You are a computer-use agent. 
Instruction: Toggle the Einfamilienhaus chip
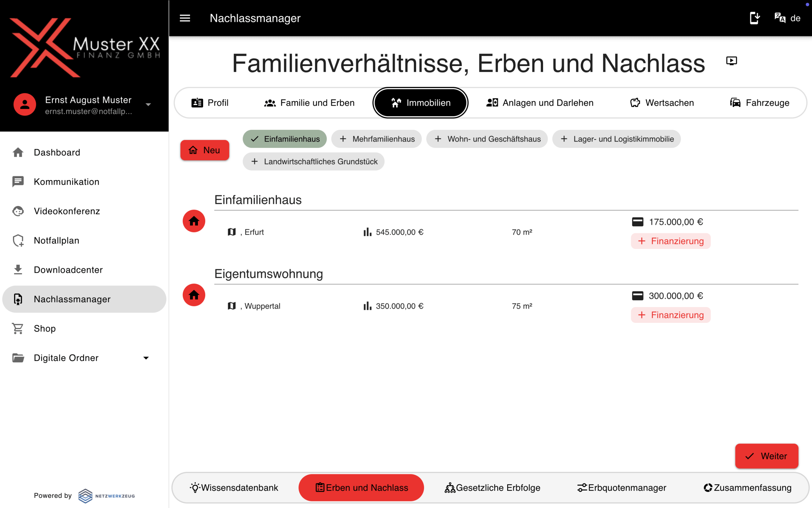click(285, 139)
